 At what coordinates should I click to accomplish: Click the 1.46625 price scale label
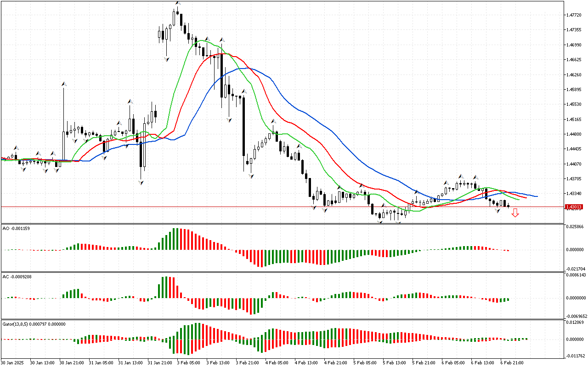click(574, 60)
